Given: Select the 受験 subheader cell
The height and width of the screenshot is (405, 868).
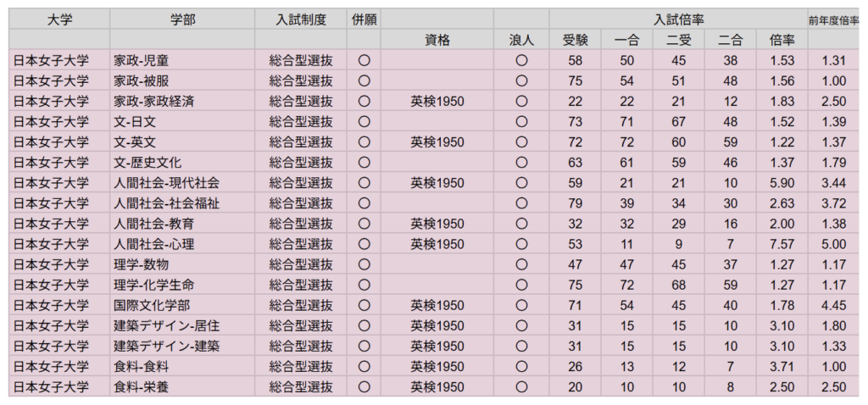Looking at the screenshot, I should click(576, 39).
